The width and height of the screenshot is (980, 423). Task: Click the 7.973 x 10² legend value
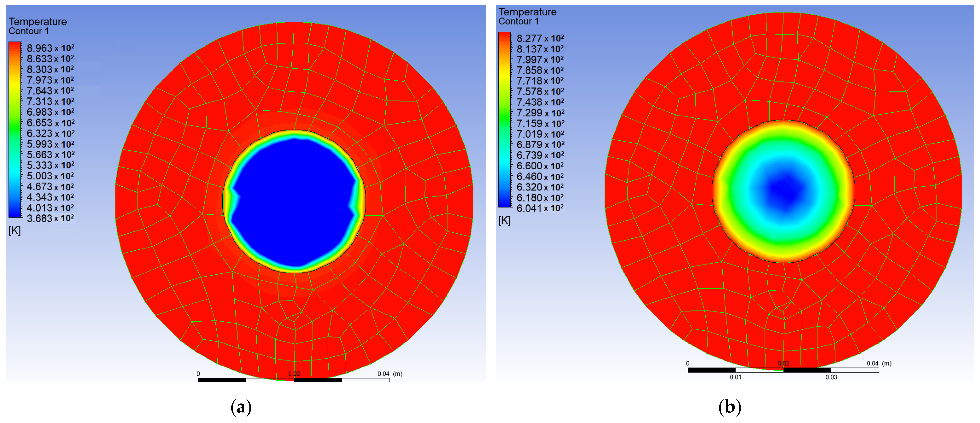(50, 80)
